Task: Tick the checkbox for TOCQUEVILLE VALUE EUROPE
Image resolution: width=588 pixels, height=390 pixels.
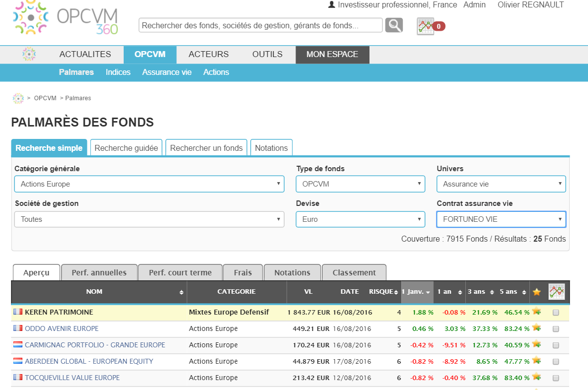Action: tap(556, 378)
